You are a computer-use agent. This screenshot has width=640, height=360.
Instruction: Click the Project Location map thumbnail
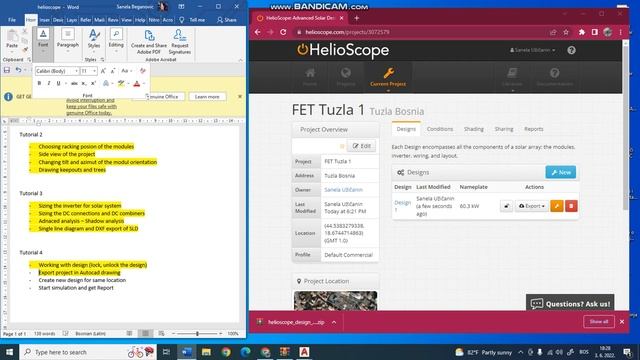click(335, 301)
